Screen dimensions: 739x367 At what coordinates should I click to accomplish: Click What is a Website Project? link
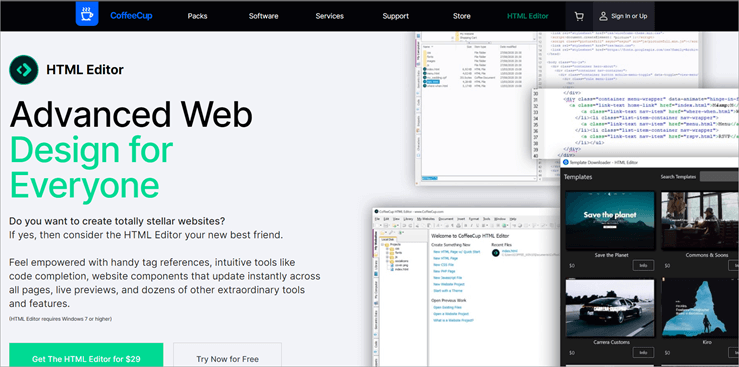point(453,320)
